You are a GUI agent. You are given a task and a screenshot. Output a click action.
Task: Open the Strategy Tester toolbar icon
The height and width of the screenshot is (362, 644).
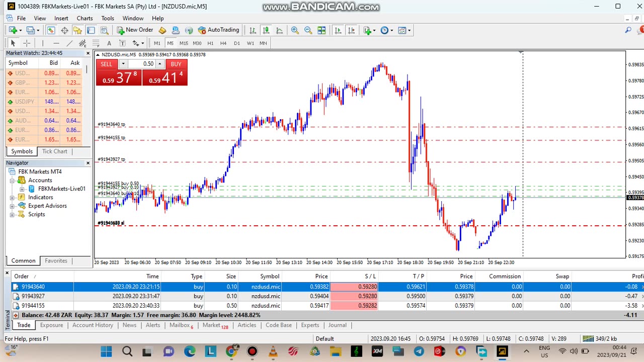coord(104,30)
